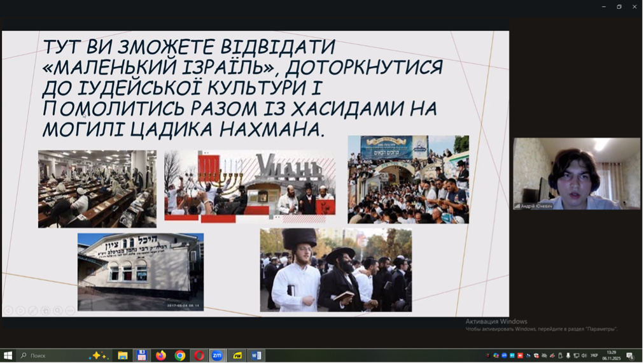
Task: Click the Hasidim with books photo
Action: pyautogui.click(x=335, y=270)
